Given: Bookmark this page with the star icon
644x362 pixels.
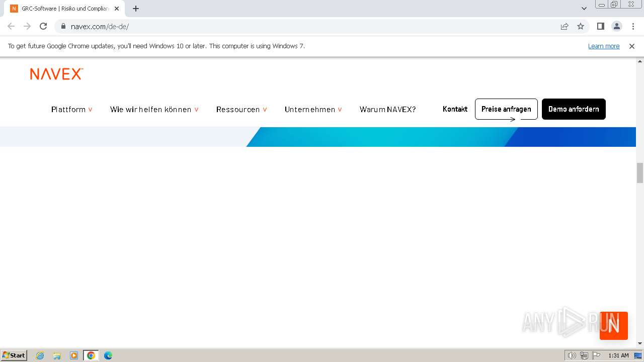Looking at the screenshot, I should [581, 26].
